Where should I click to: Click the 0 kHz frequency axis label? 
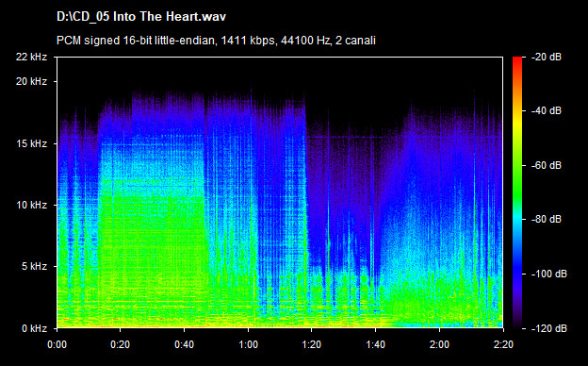click(x=34, y=328)
